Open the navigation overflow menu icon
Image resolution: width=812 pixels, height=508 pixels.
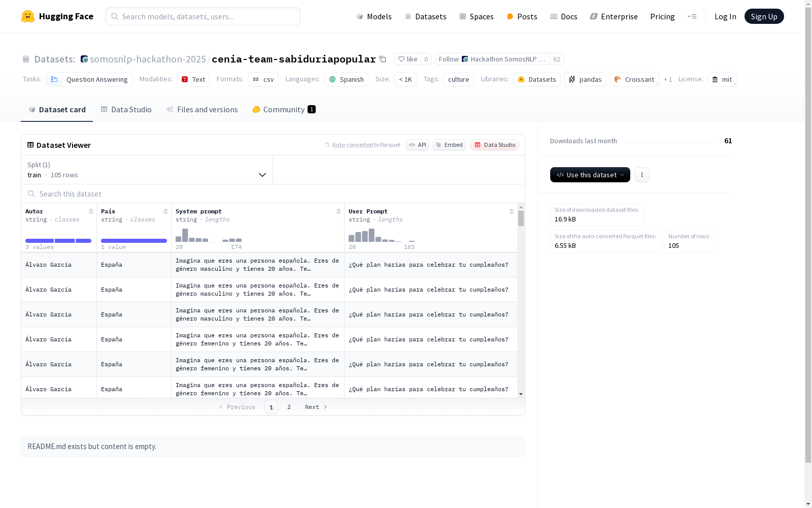(692, 16)
